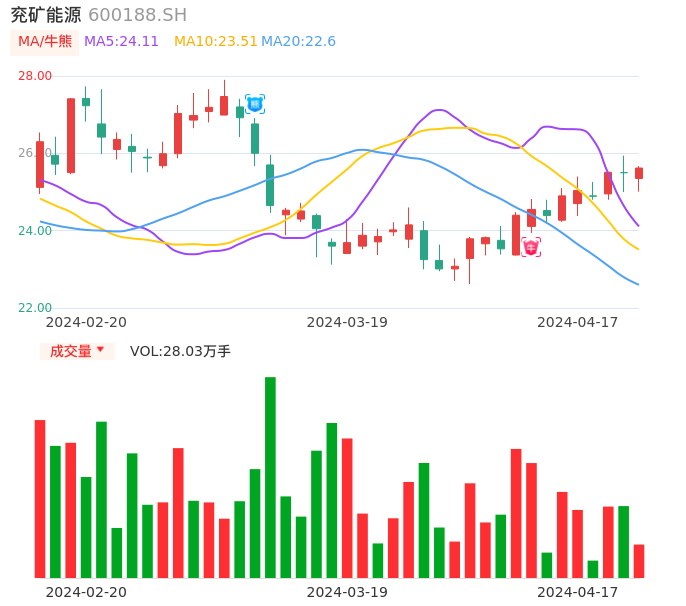Screen dimensions: 686x606
Task: Click the 兖矿能源 stock name title
Action: click(x=46, y=15)
